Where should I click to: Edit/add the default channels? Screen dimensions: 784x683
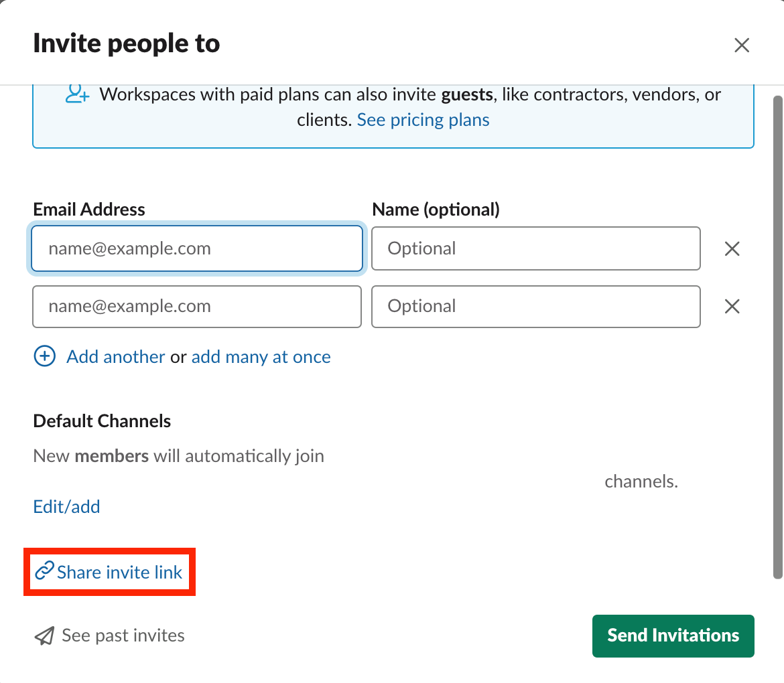tap(66, 506)
